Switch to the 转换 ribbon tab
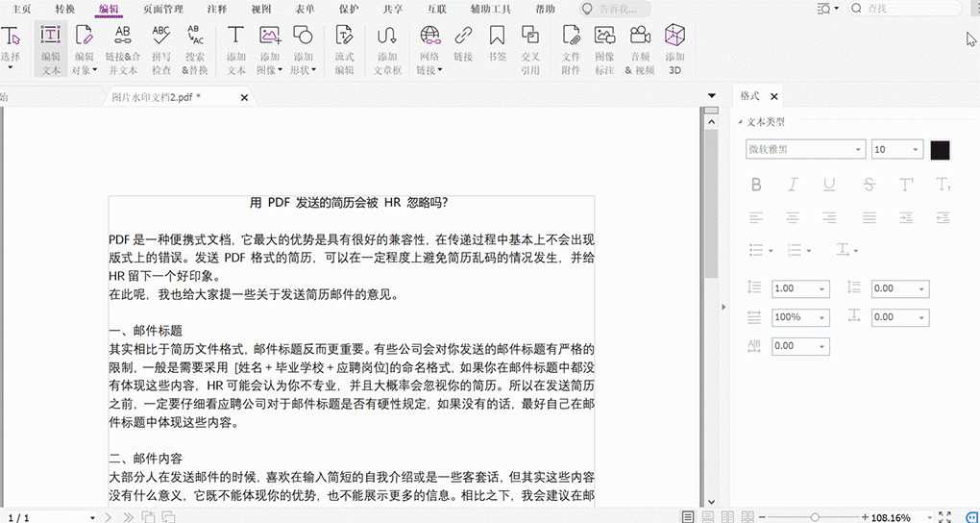Image resolution: width=980 pixels, height=523 pixels. (65, 9)
